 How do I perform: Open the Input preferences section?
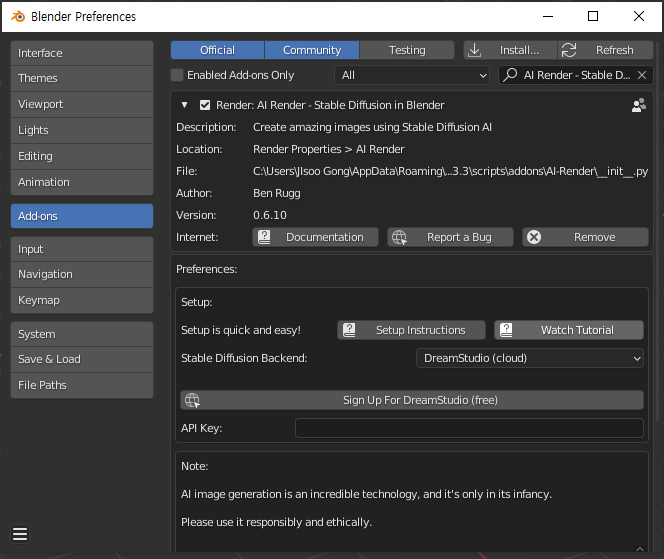[82, 249]
